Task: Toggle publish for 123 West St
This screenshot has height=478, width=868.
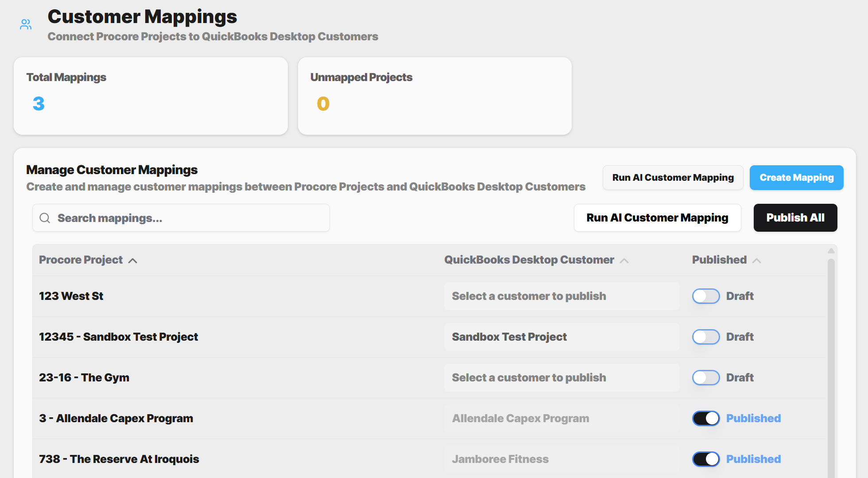Action: [x=706, y=296]
